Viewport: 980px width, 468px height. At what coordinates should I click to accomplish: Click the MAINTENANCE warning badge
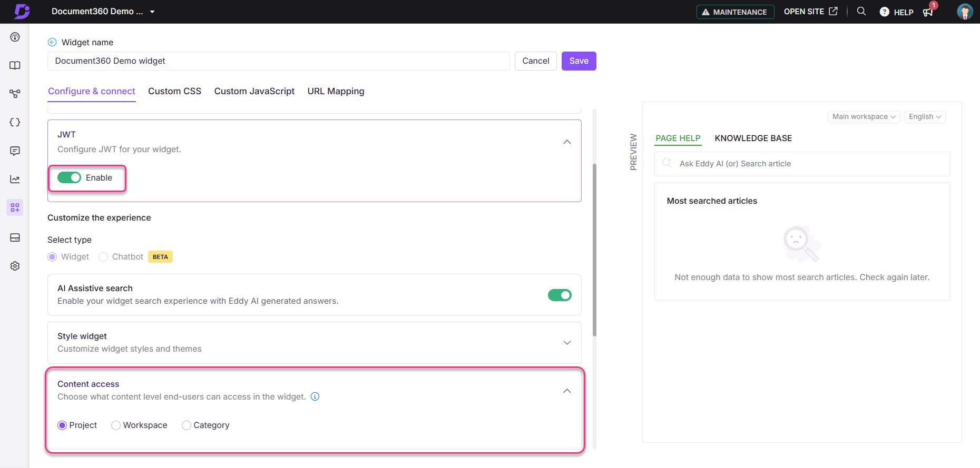point(735,12)
